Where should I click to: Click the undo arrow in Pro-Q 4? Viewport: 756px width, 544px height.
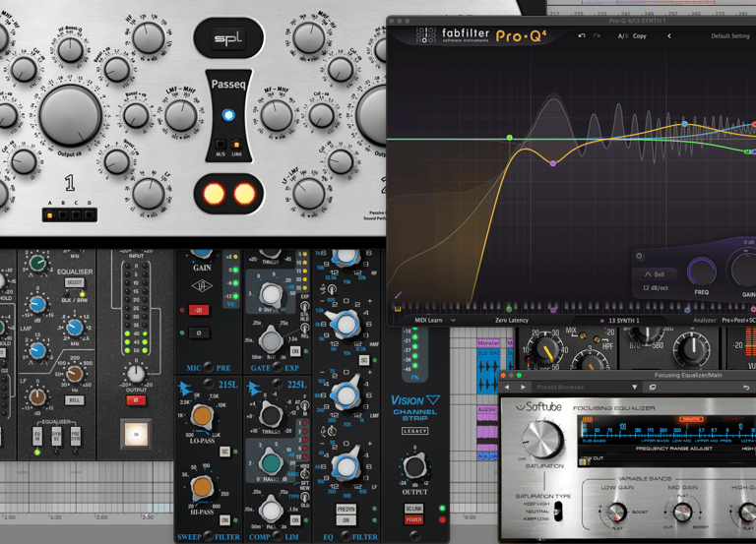582,36
